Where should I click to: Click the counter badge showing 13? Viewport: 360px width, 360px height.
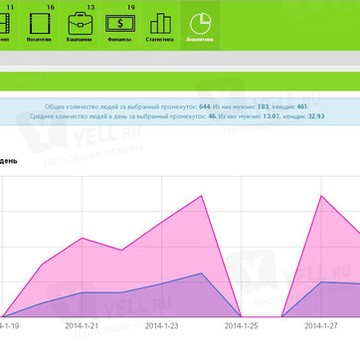(91, 7)
